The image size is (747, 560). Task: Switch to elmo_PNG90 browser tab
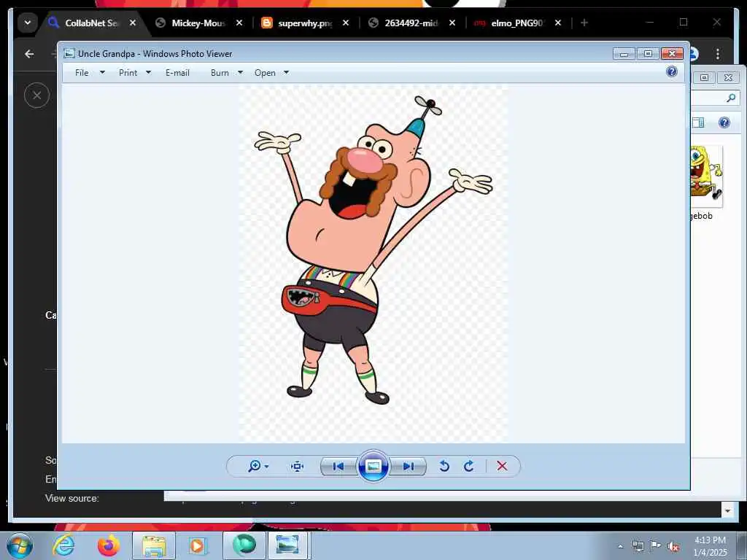(x=517, y=23)
